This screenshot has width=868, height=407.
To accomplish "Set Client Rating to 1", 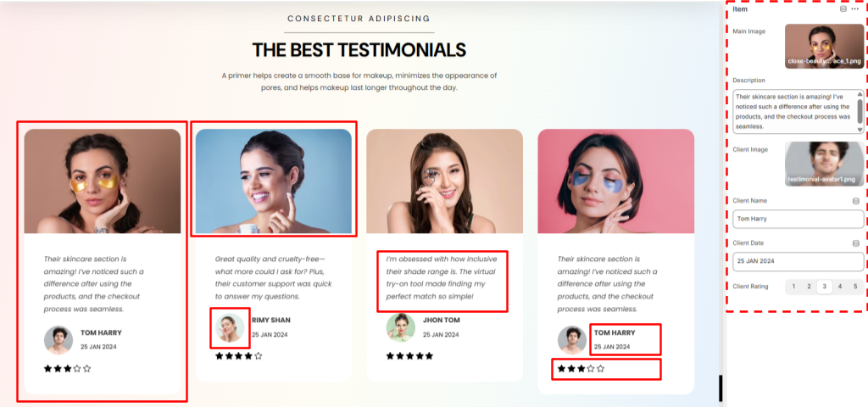I will click(x=793, y=287).
